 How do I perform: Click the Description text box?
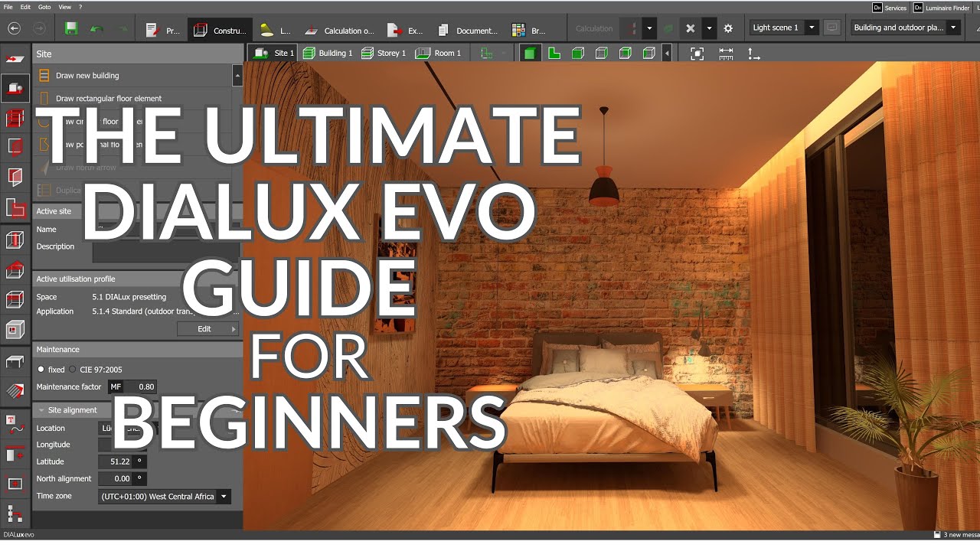pos(165,252)
